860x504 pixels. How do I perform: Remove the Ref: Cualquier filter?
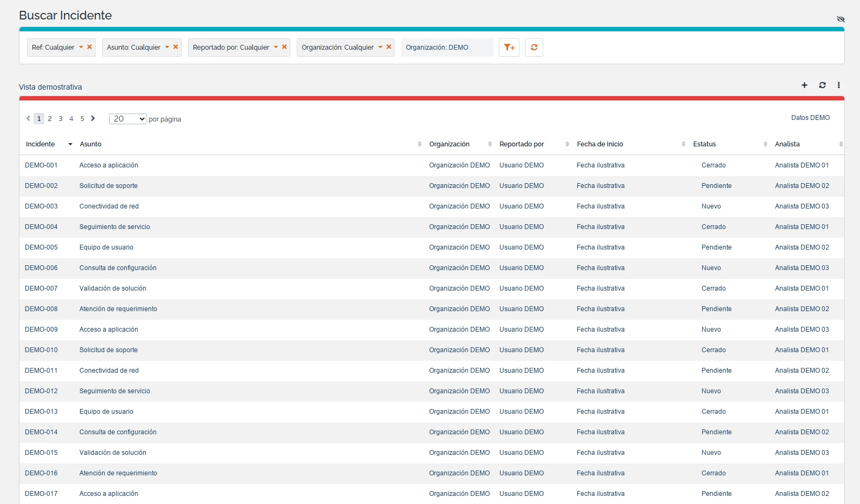pos(90,47)
